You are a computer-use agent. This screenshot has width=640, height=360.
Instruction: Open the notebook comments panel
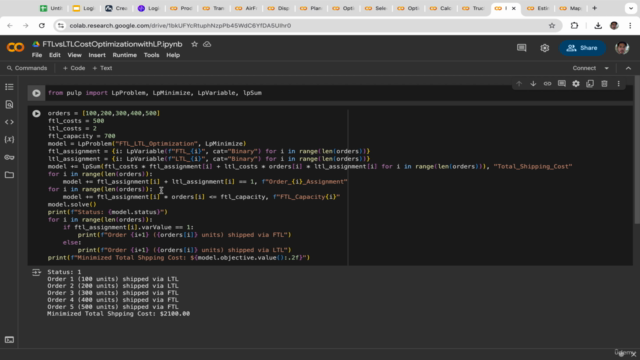(522, 48)
